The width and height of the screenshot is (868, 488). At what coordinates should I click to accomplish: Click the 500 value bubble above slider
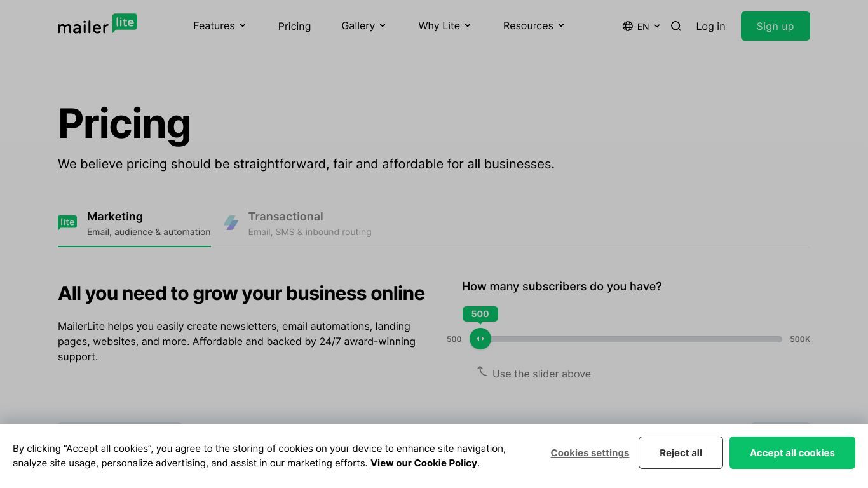tap(480, 314)
